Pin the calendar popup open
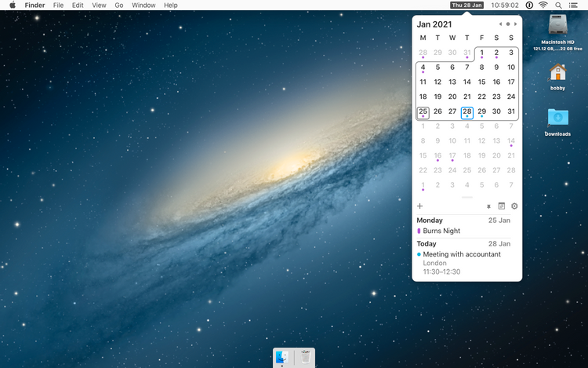The image size is (588, 368). (x=488, y=206)
